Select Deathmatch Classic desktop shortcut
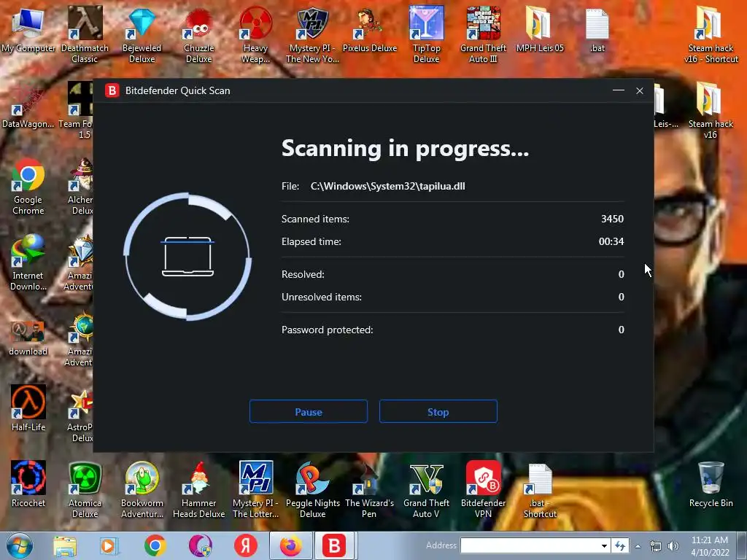747x560 pixels. 85,34
